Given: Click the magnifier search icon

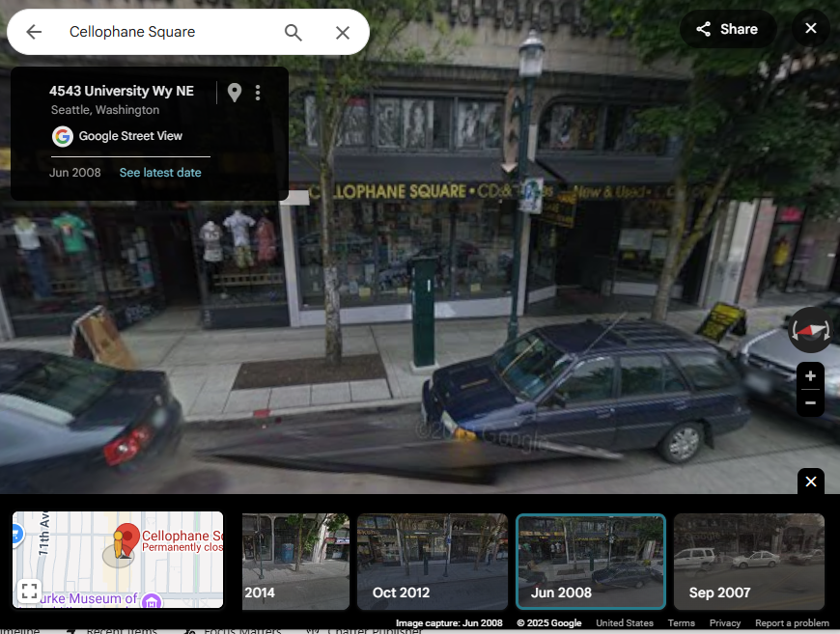Looking at the screenshot, I should point(294,33).
